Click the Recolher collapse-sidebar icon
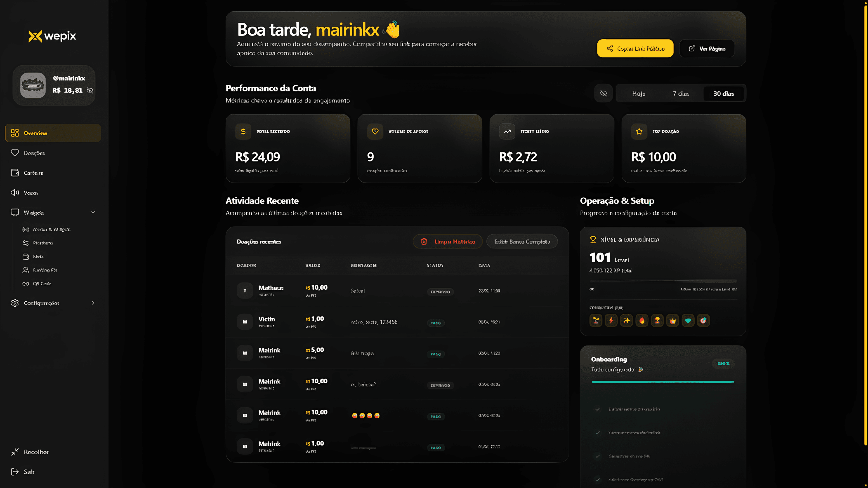This screenshot has width=868, height=488. point(15,452)
